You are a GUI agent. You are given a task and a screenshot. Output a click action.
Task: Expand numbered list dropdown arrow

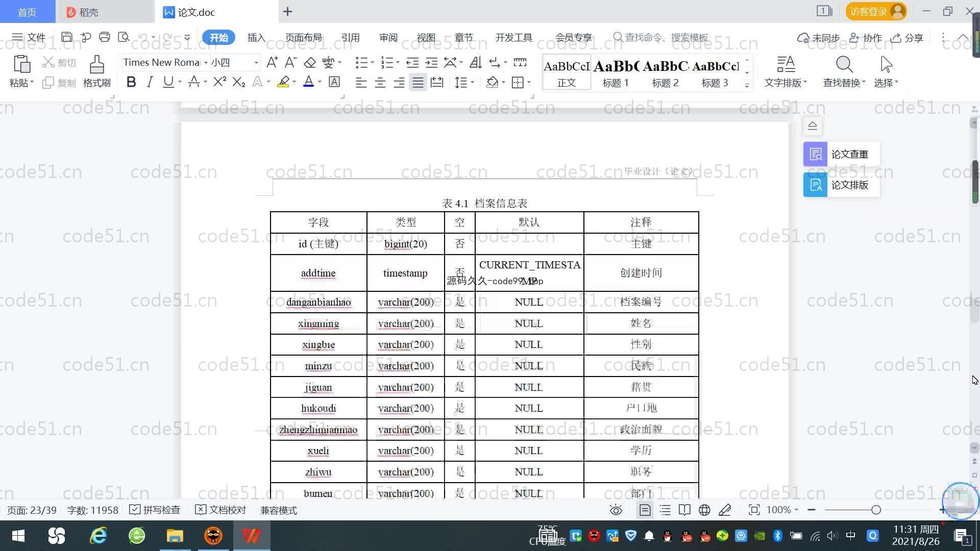[398, 63]
